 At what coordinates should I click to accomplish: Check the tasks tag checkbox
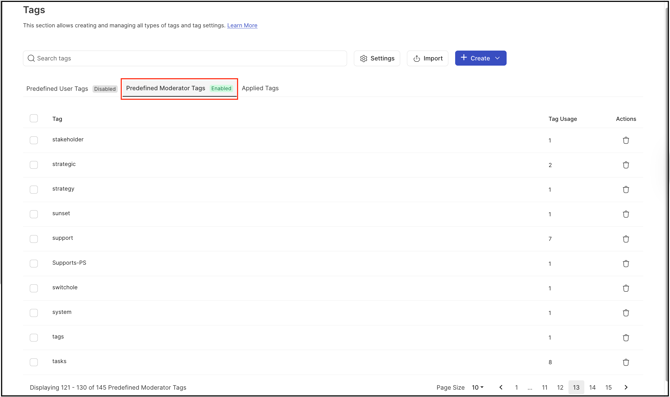coord(34,362)
